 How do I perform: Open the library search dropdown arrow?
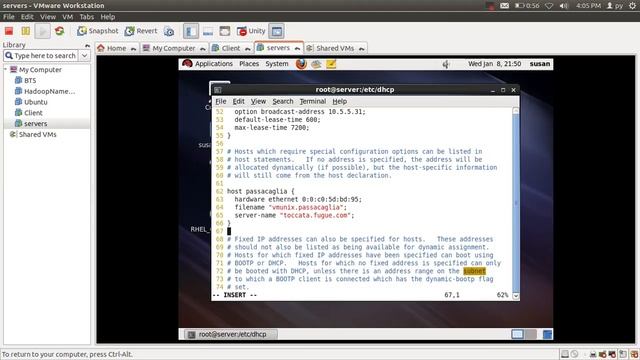84,56
